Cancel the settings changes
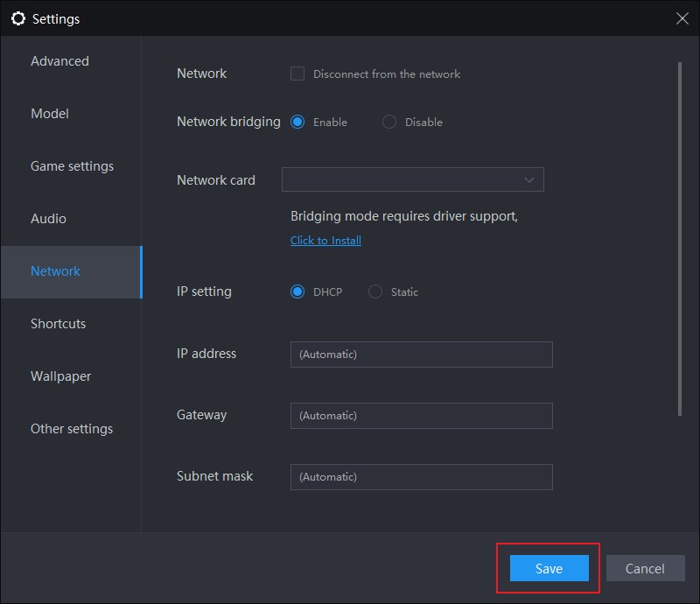The width and height of the screenshot is (700, 604). click(x=645, y=568)
